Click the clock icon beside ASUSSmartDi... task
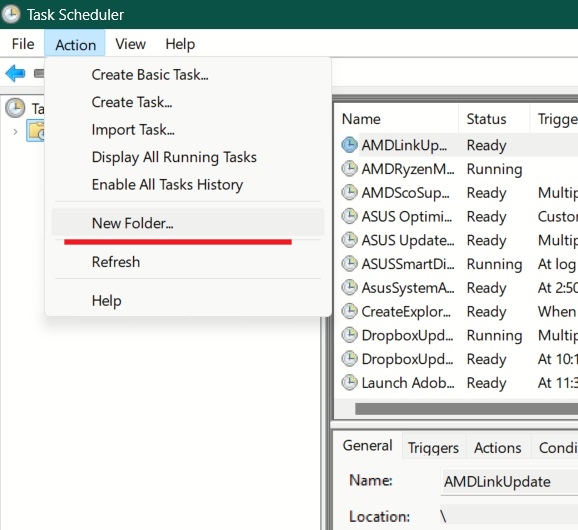The width and height of the screenshot is (578, 530). point(349,264)
